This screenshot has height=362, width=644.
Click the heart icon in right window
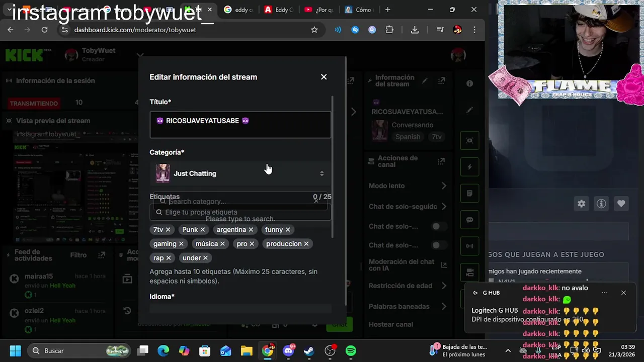pos(621,204)
